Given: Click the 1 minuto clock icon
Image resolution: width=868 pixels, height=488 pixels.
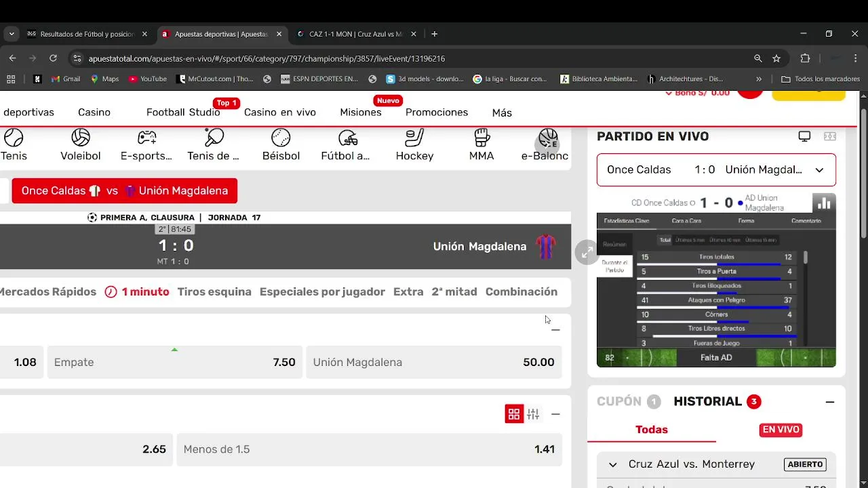Looking at the screenshot, I should pos(111,292).
